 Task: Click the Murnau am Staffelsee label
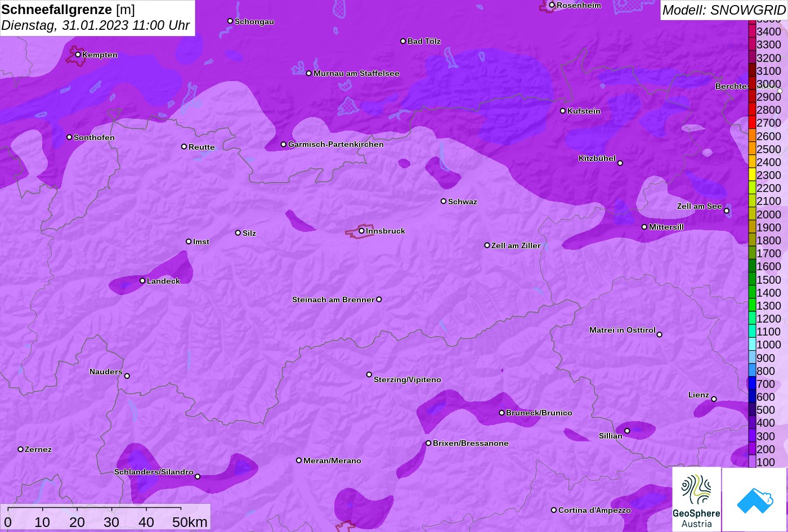point(356,73)
